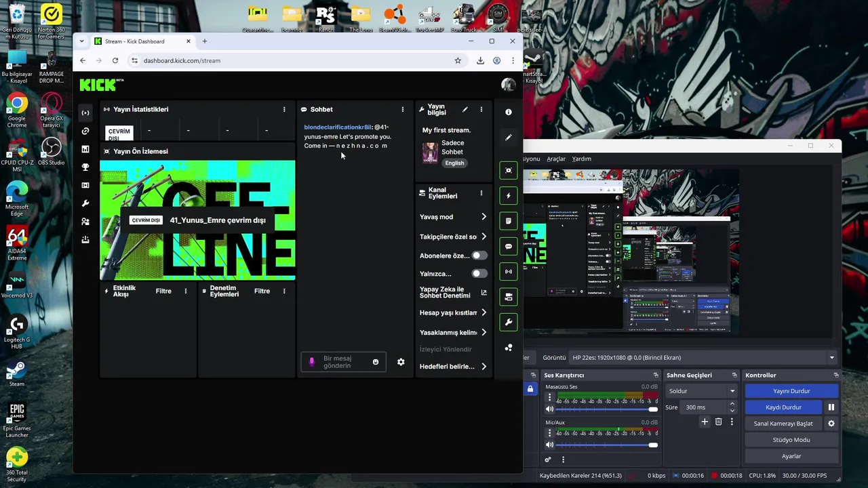Click Filtre in Etkinlik Akışı panel
This screenshot has width=868, height=488.
[163, 291]
